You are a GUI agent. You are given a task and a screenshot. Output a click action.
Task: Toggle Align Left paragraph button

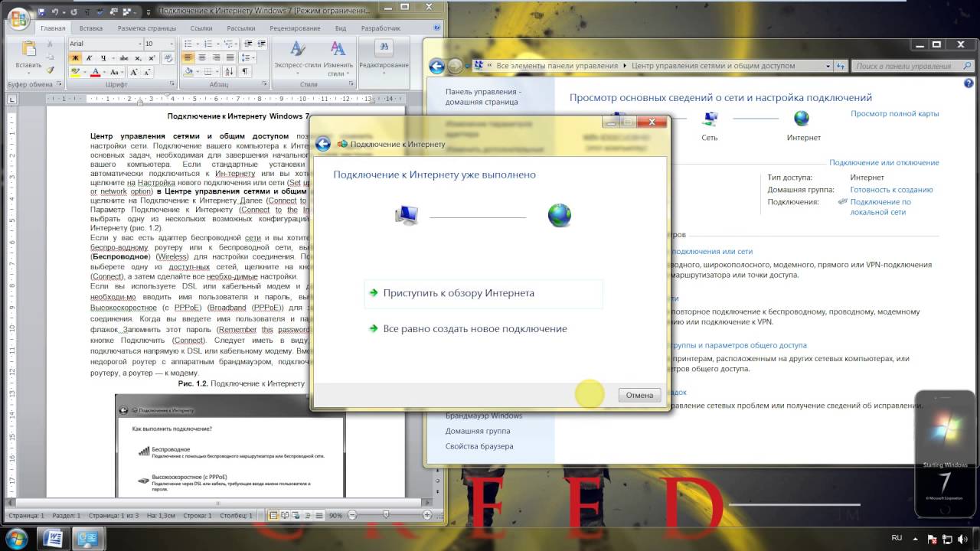(188, 57)
